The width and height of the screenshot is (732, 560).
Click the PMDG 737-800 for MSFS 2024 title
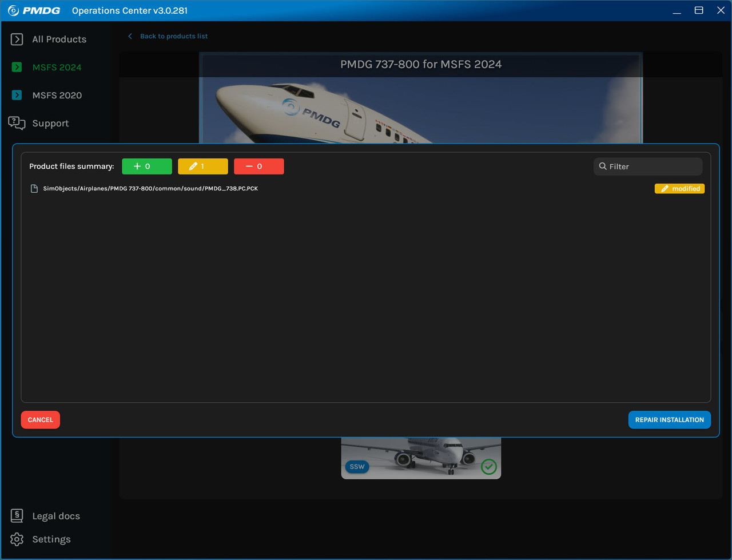421,64
